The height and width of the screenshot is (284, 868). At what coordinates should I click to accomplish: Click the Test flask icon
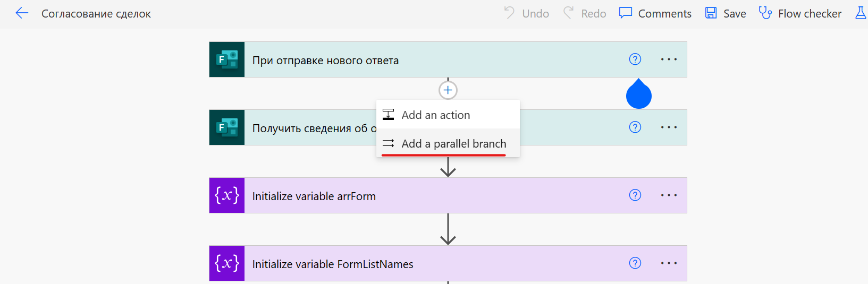pyautogui.click(x=861, y=13)
